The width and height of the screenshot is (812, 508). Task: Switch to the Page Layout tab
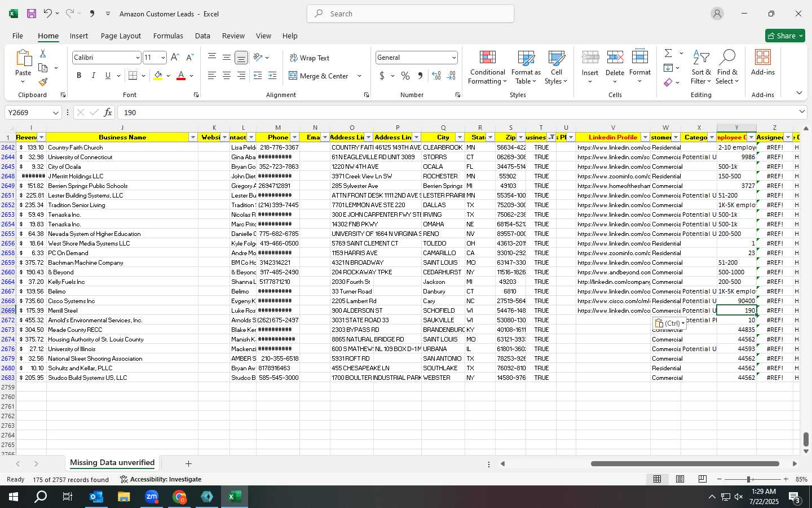coord(121,36)
